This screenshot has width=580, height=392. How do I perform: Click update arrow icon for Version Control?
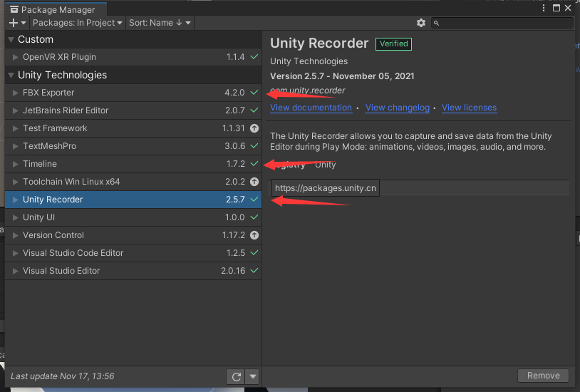click(254, 235)
